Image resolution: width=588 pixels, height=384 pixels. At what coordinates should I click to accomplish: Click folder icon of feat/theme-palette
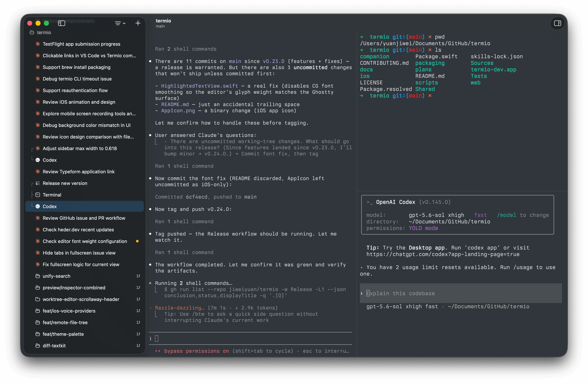pos(37,334)
